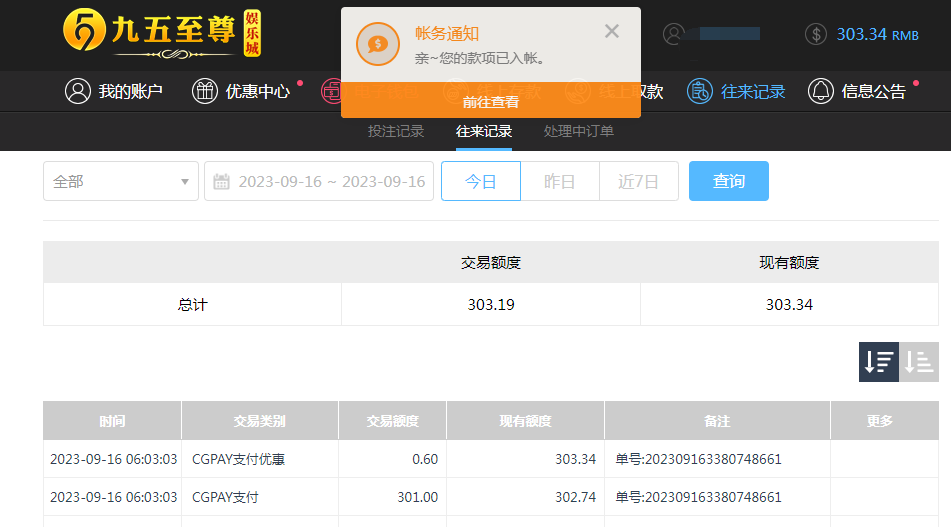Click the user avatar icon in header
This screenshot has height=527, width=951.
[x=673, y=34]
